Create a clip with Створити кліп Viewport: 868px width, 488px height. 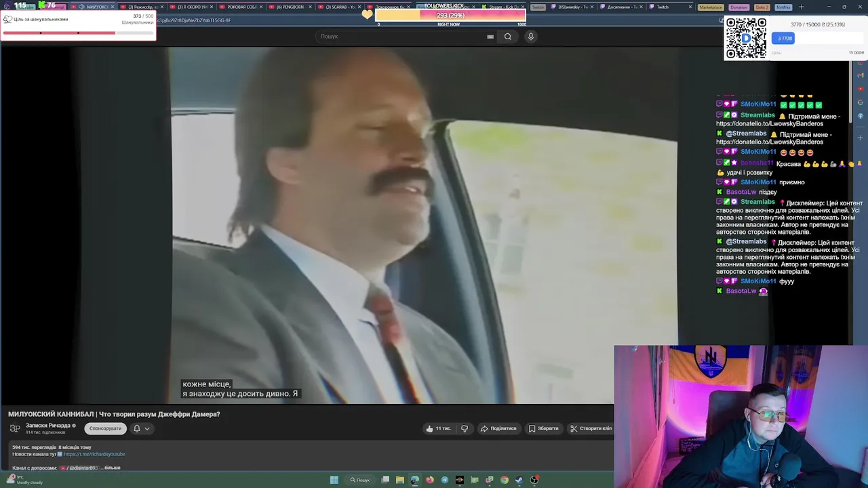[x=591, y=428]
